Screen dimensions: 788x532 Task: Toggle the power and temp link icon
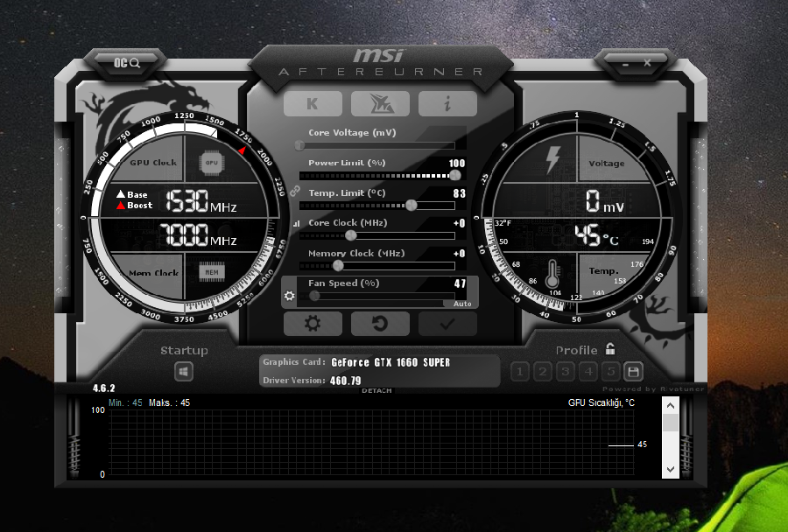(295, 191)
